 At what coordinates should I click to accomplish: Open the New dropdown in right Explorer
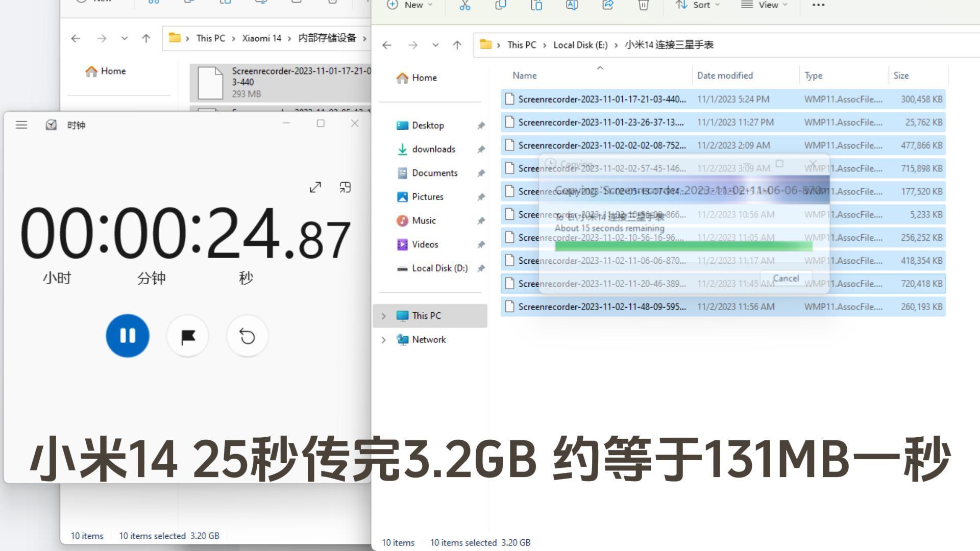(x=409, y=5)
